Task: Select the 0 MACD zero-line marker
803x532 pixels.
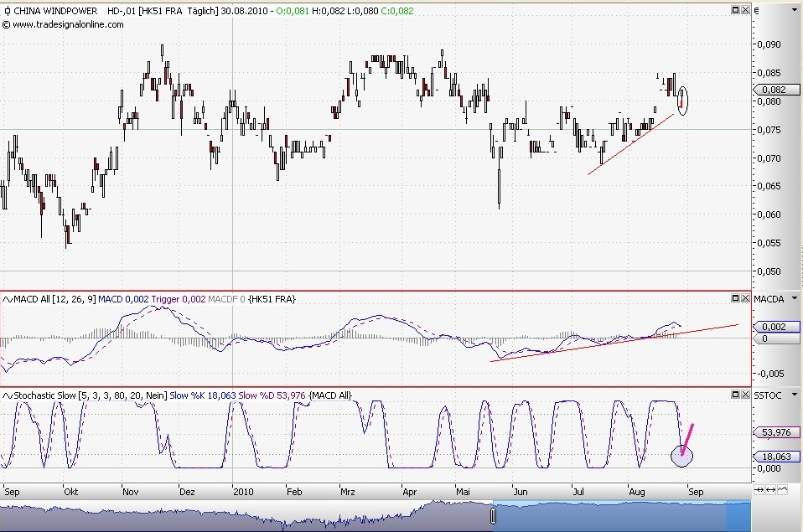Action: coord(776,338)
